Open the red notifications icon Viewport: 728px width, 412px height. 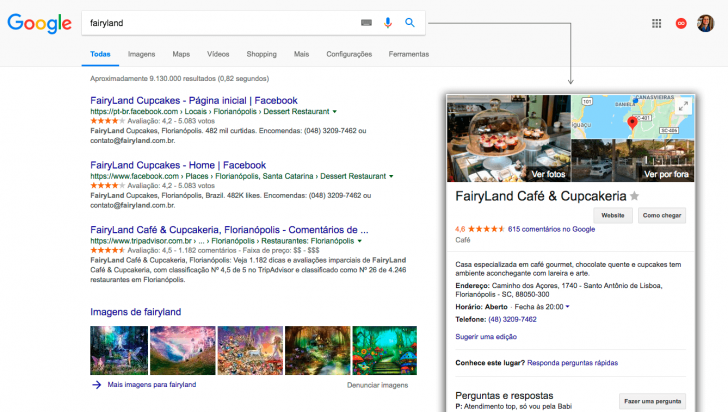pyautogui.click(x=681, y=23)
